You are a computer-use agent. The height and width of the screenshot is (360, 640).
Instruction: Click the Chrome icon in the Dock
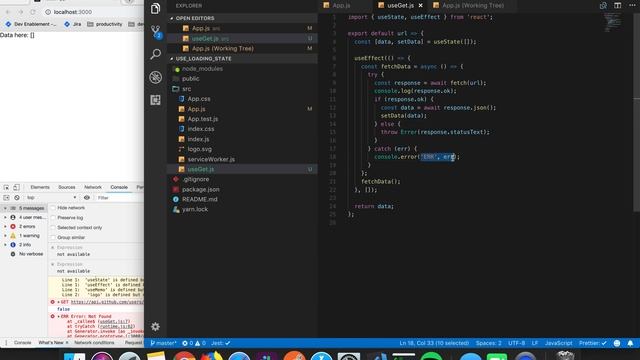184,356
